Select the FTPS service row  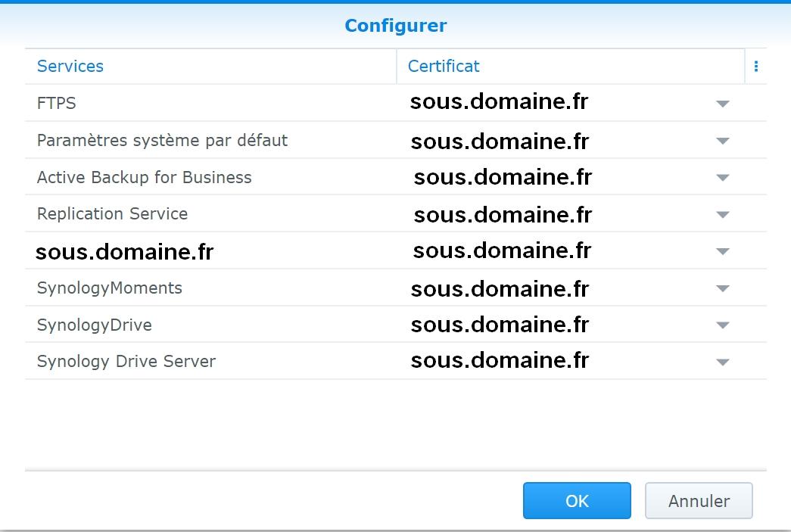[x=57, y=103]
